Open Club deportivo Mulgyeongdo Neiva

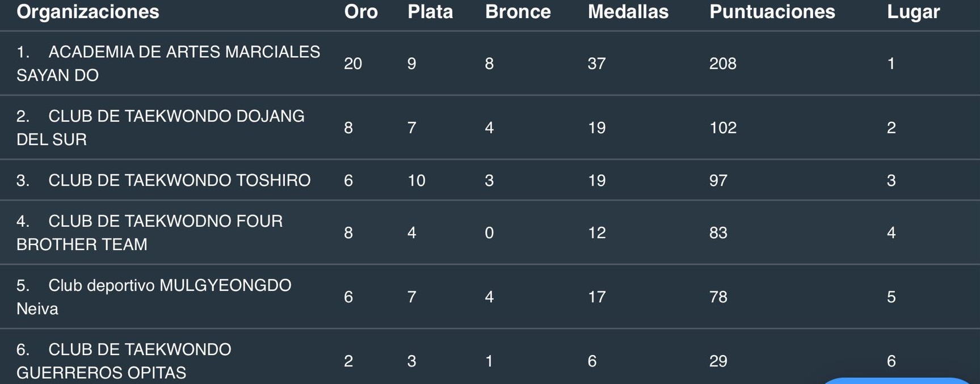tap(154, 297)
